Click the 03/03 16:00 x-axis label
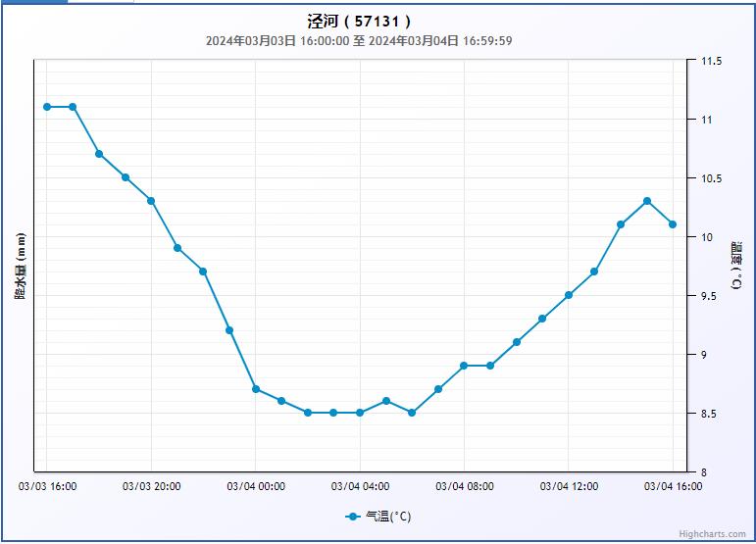 47,486
